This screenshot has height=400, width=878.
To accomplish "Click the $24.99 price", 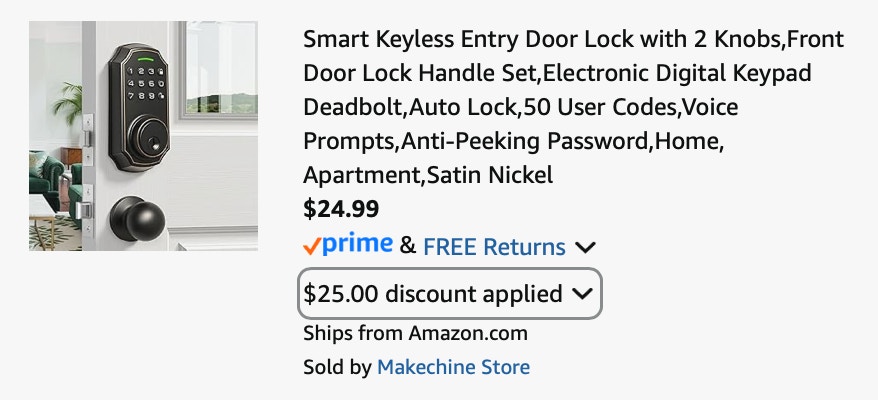I will [x=341, y=209].
